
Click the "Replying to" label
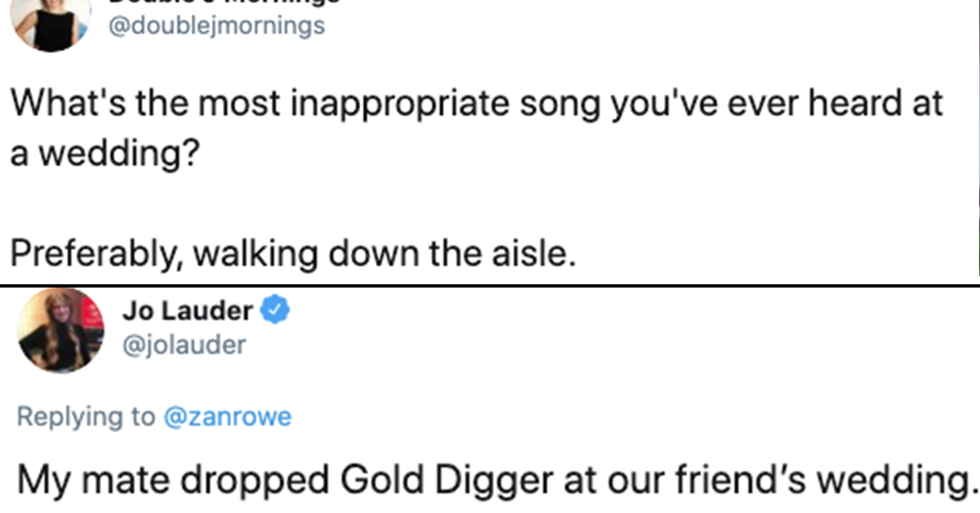[x=85, y=417]
